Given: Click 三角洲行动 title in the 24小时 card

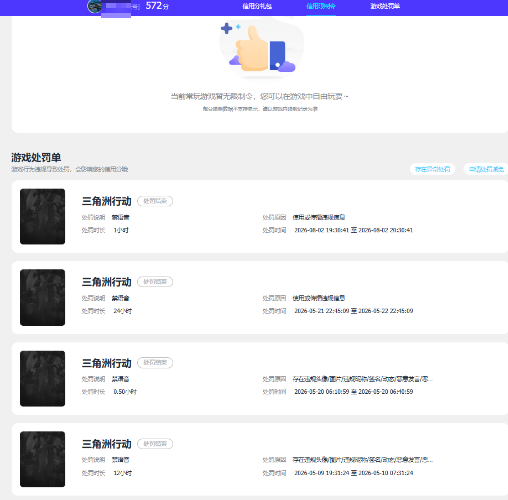Looking at the screenshot, I should coord(107,282).
